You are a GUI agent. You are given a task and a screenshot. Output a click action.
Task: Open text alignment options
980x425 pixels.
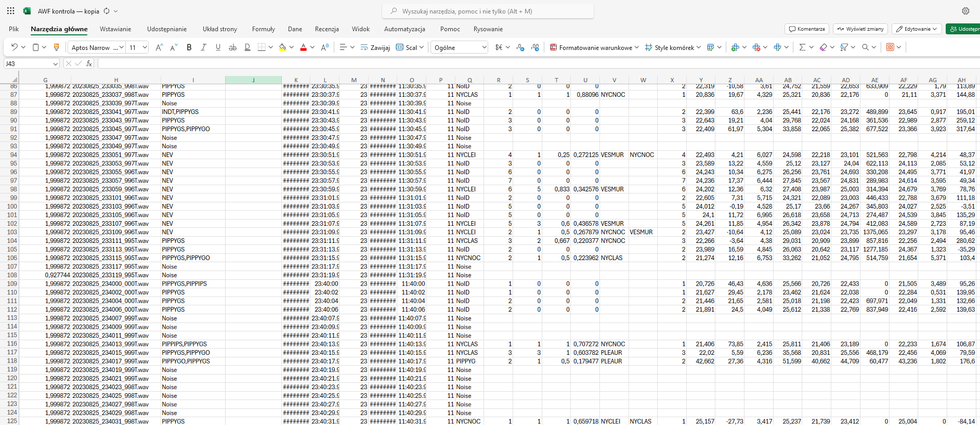click(x=347, y=47)
